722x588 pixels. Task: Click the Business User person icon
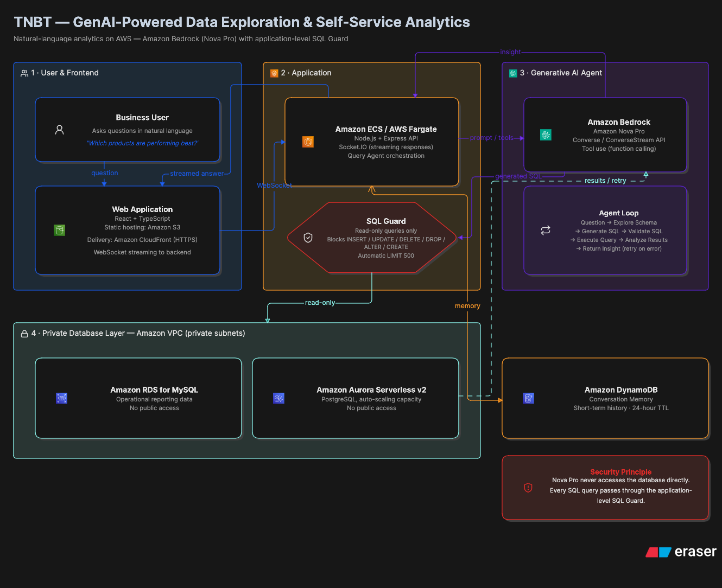[x=60, y=130]
